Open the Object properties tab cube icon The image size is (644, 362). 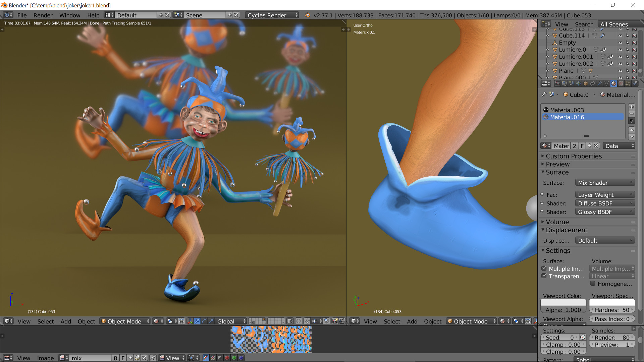(586, 83)
